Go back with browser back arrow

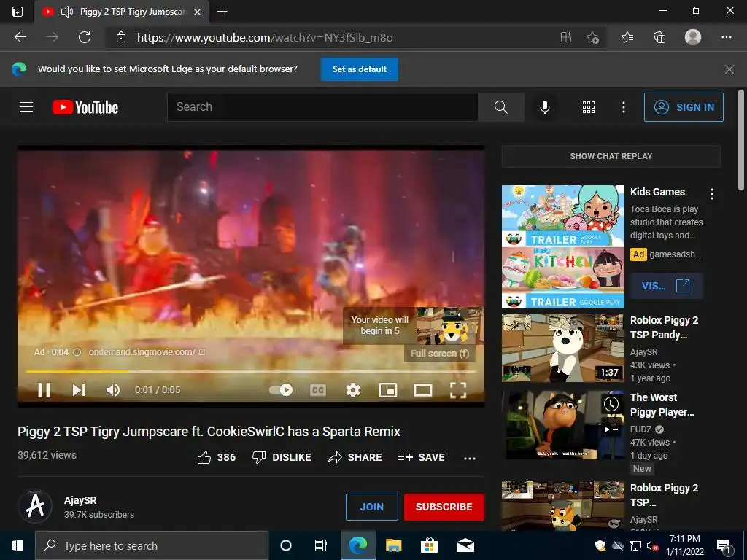[20, 37]
